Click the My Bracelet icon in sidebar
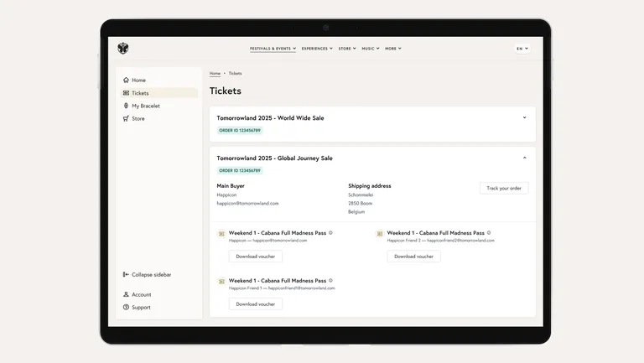This screenshot has width=644, height=363. pos(126,106)
